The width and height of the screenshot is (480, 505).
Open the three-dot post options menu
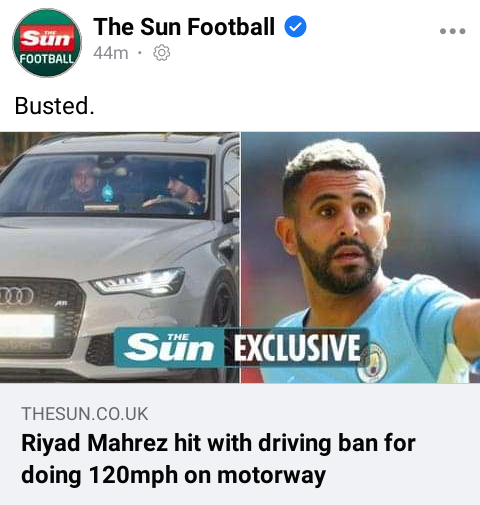(452, 31)
